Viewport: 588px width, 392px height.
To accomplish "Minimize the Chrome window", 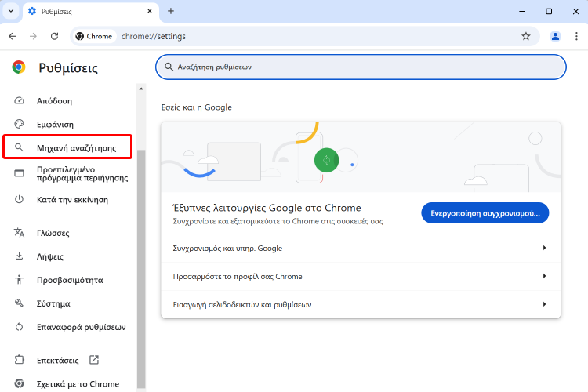I will point(521,11).
